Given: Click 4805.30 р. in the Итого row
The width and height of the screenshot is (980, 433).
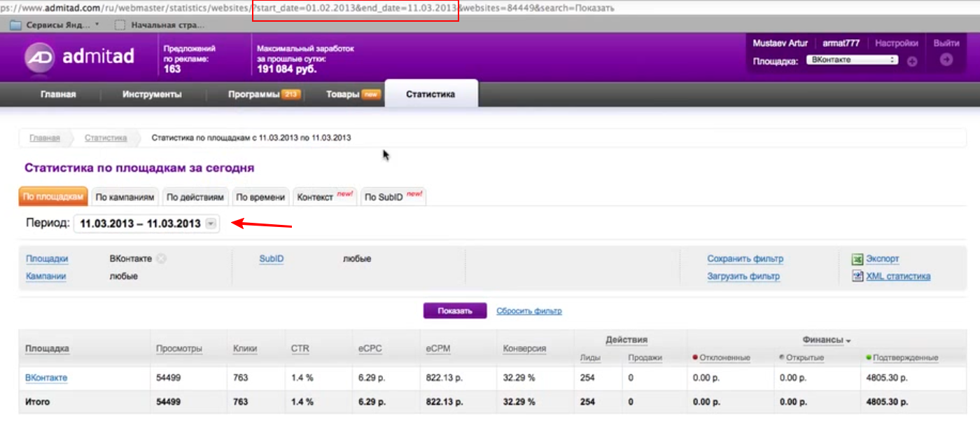Looking at the screenshot, I should (x=887, y=402).
